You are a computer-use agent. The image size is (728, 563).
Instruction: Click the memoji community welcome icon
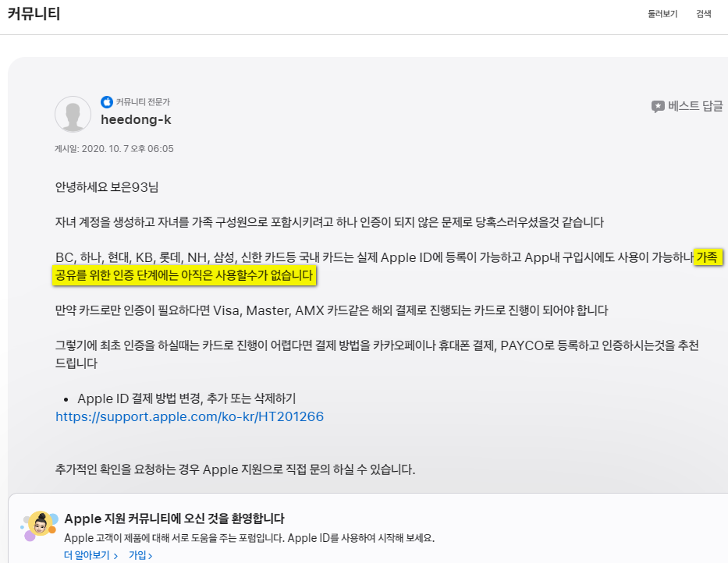[x=40, y=526]
